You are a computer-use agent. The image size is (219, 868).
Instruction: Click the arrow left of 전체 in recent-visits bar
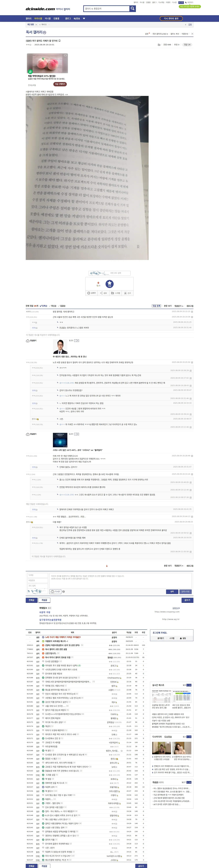(186, 25)
